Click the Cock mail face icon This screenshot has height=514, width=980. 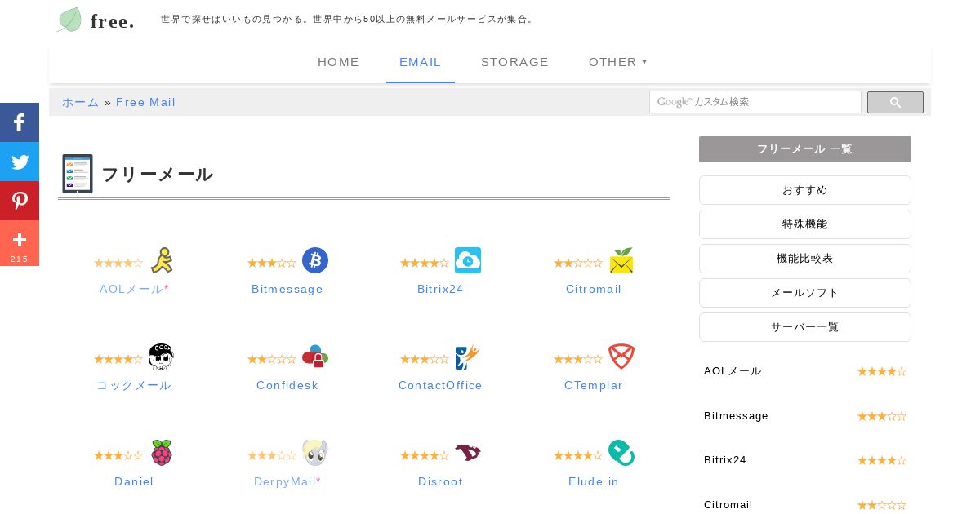(x=161, y=357)
